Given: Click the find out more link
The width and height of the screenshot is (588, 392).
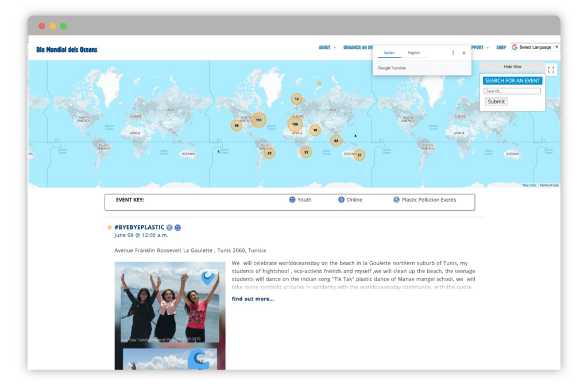Looking at the screenshot, I should tap(253, 299).
